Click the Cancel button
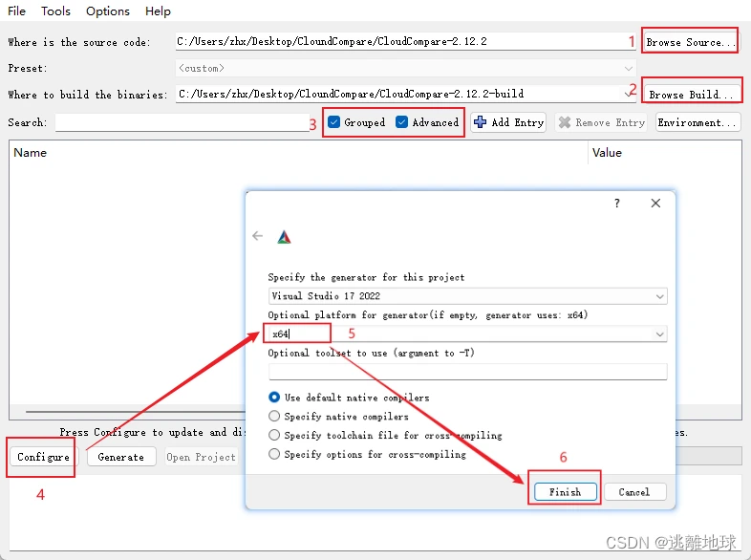The width and height of the screenshot is (751, 560). pyautogui.click(x=634, y=492)
